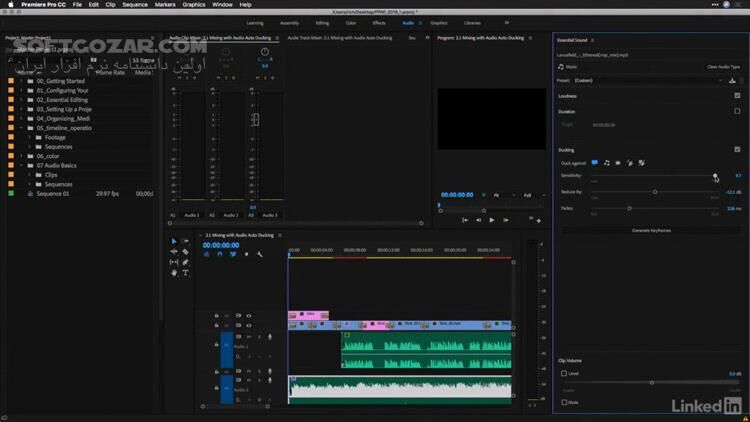750x422 pixels.
Task: Click Reduce By slider handle
Action: (655, 192)
